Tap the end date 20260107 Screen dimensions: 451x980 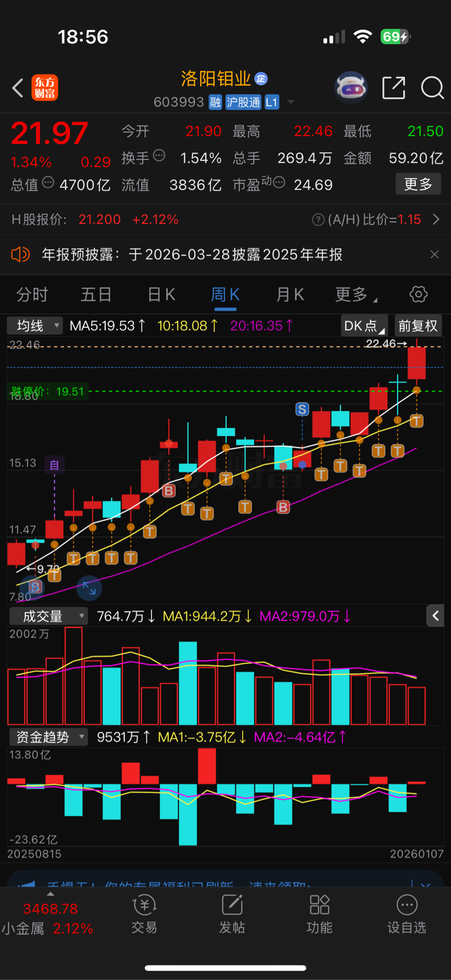417,854
